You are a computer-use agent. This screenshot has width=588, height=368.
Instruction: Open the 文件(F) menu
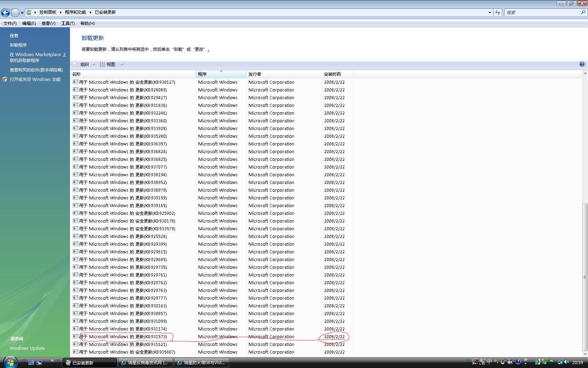coord(10,23)
